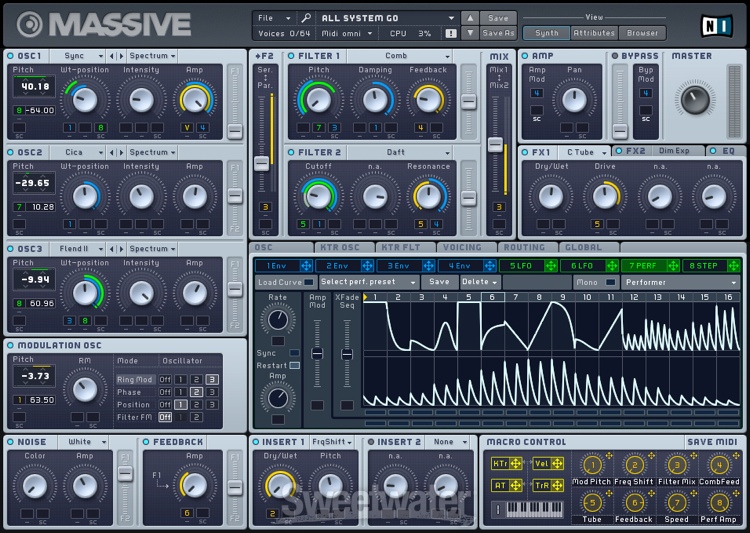Open the Midi omni dropdown
Image resolution: width=750 pixels, height=533 pixels.
(347, 33)
